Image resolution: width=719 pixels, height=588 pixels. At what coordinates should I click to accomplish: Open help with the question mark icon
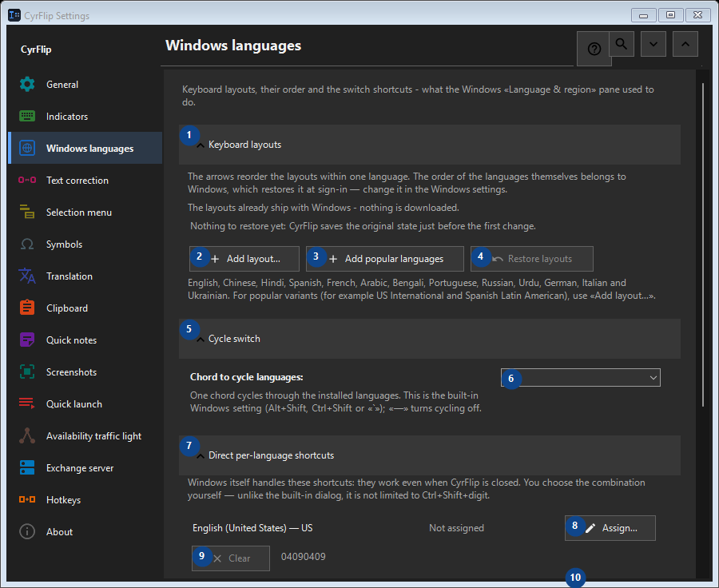click(x=594, y=49)
